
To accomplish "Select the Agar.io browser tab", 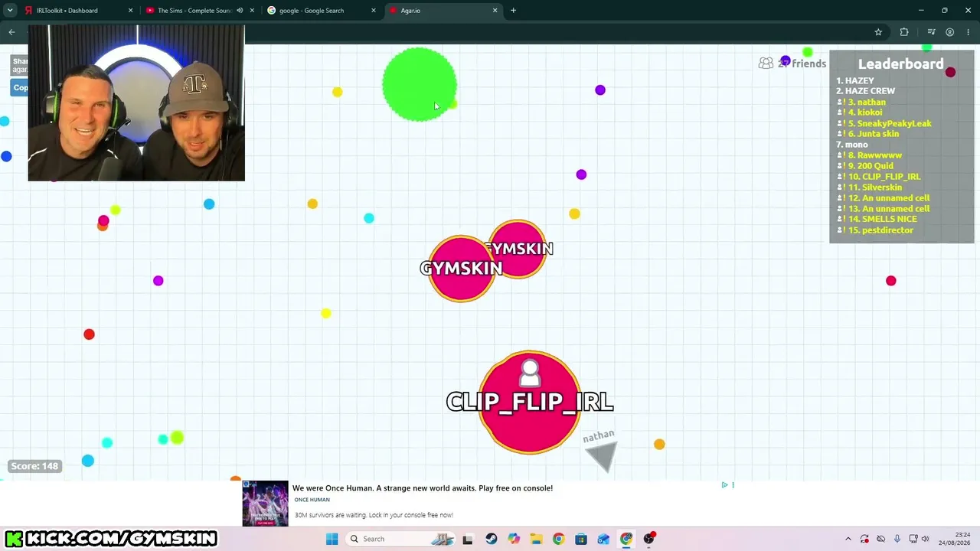I will click(443, 11).
